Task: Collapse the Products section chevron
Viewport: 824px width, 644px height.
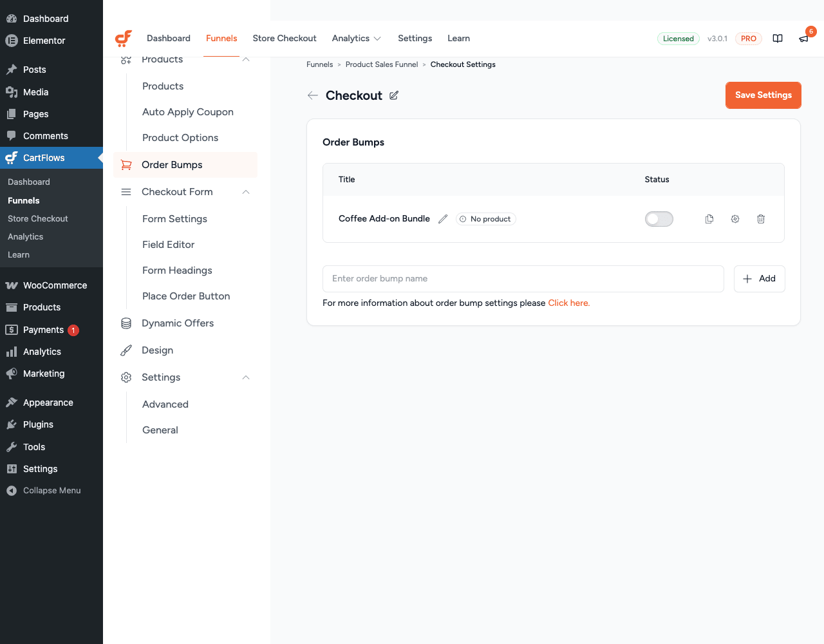Action: (246, 59)
